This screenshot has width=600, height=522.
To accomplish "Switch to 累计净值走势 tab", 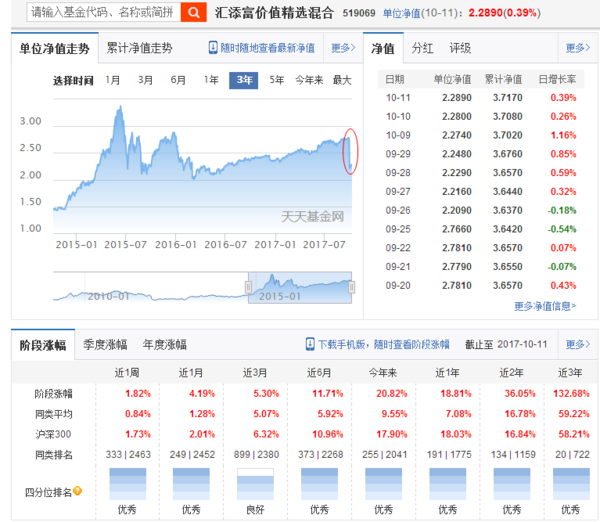I will pos(139,48).
